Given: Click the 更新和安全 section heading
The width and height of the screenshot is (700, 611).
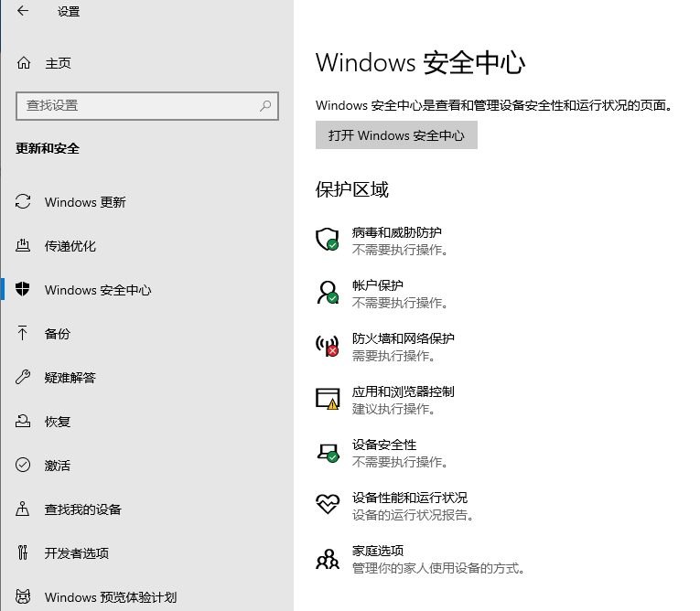Looking at the screenshot, I should 48,148.
